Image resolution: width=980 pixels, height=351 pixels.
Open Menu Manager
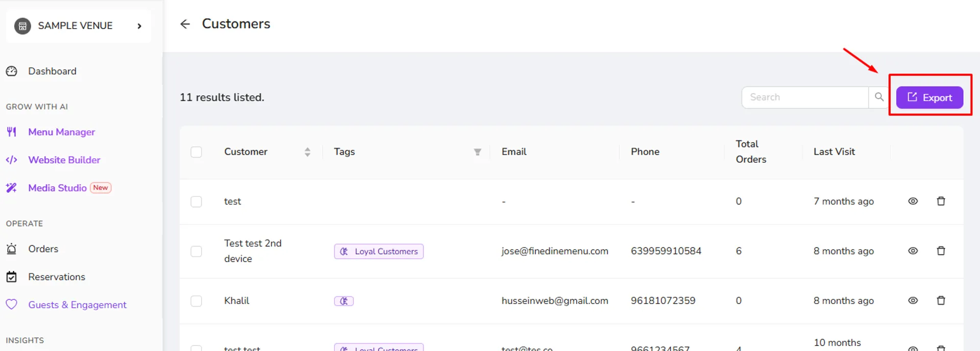(x=61, y=132)
